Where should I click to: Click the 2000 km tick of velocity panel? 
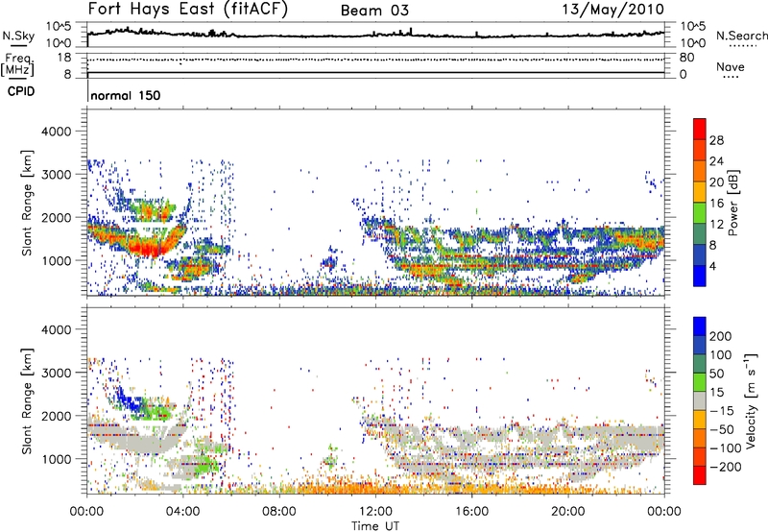56,416
